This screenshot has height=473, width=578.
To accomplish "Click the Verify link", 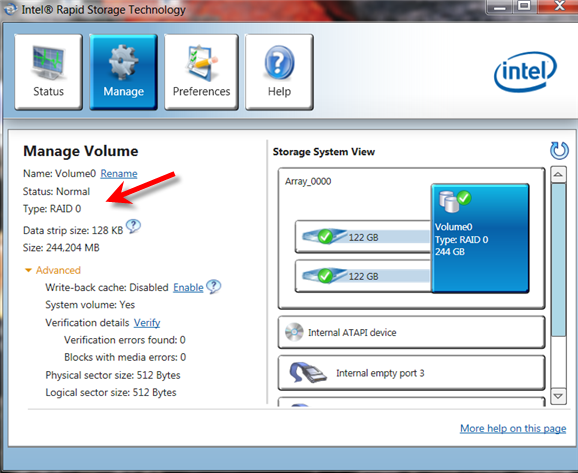I will [147, 323].
